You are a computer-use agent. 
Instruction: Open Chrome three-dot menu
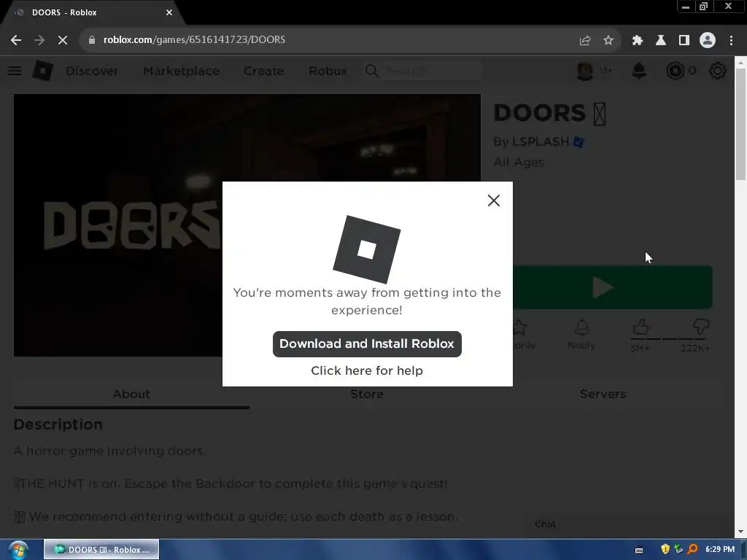pyautogui.click(x=731, y=41)
